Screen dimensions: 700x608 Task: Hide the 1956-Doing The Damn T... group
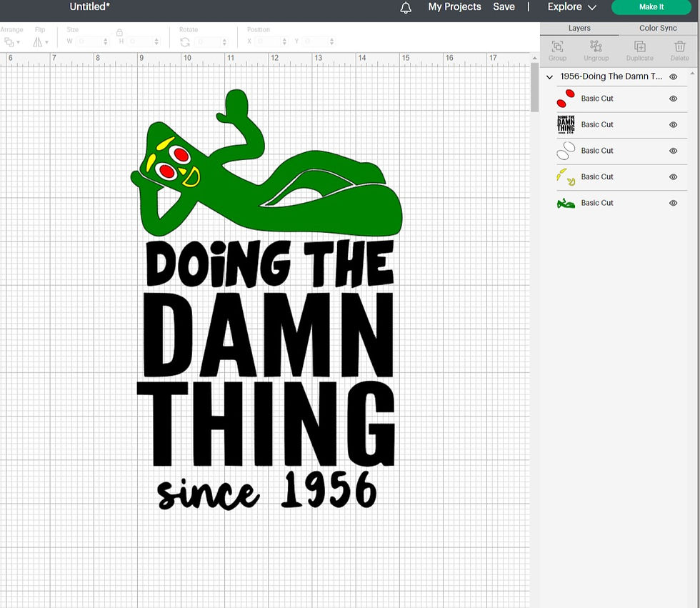(673, 76)
